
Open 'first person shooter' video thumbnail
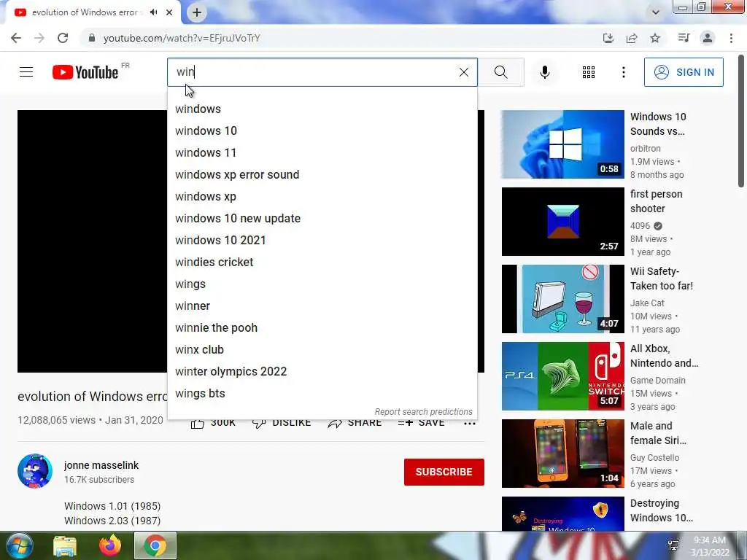[562, 222]
